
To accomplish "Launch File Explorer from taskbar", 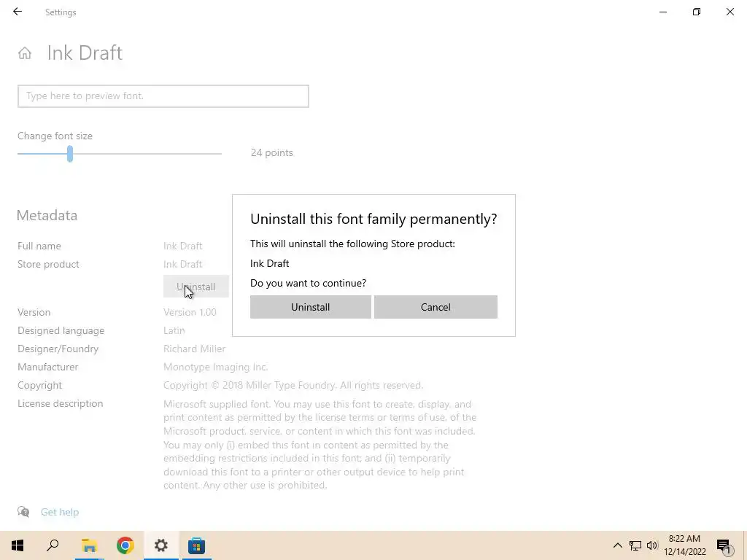I will [89, 545].
